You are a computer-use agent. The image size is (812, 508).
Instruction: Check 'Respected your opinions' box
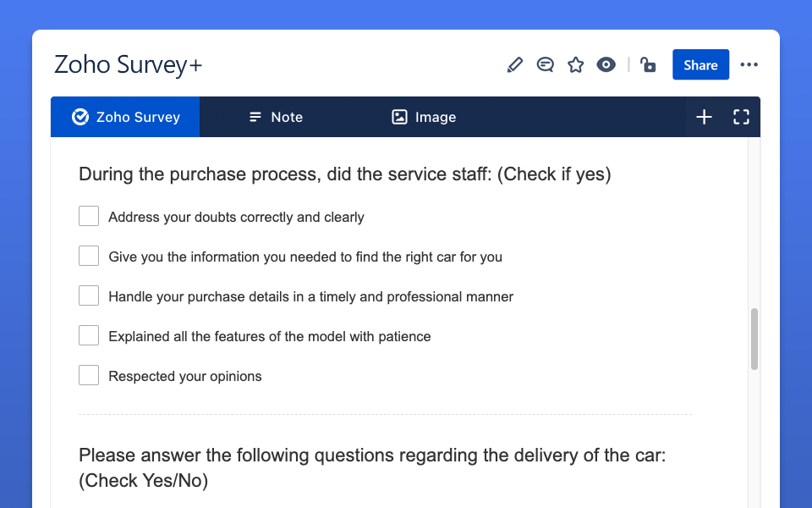click(x=89, y=376)
